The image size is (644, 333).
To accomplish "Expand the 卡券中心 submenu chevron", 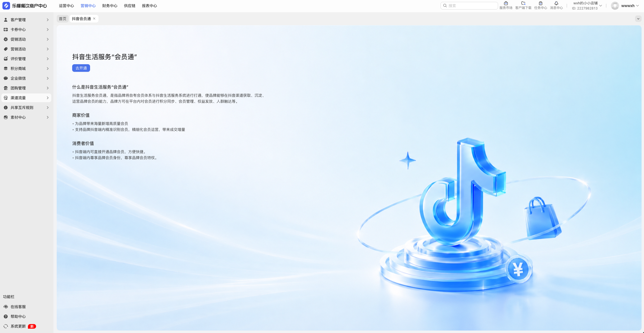I will coord(48,30).
